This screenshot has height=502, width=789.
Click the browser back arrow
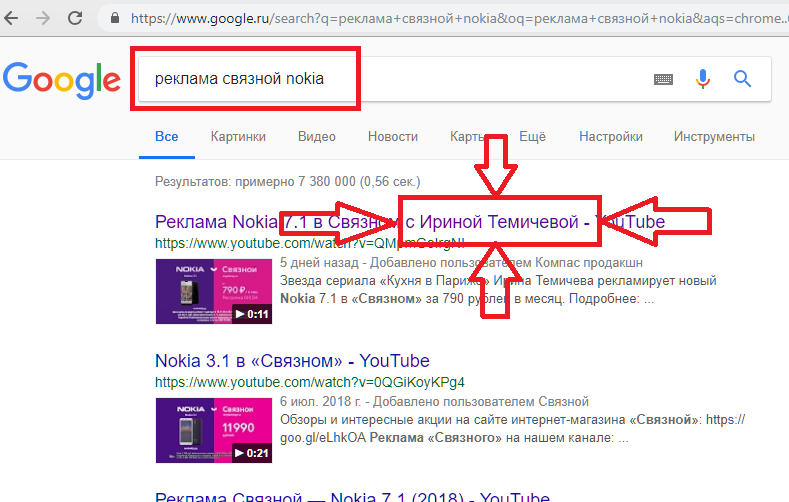(11, 18)
